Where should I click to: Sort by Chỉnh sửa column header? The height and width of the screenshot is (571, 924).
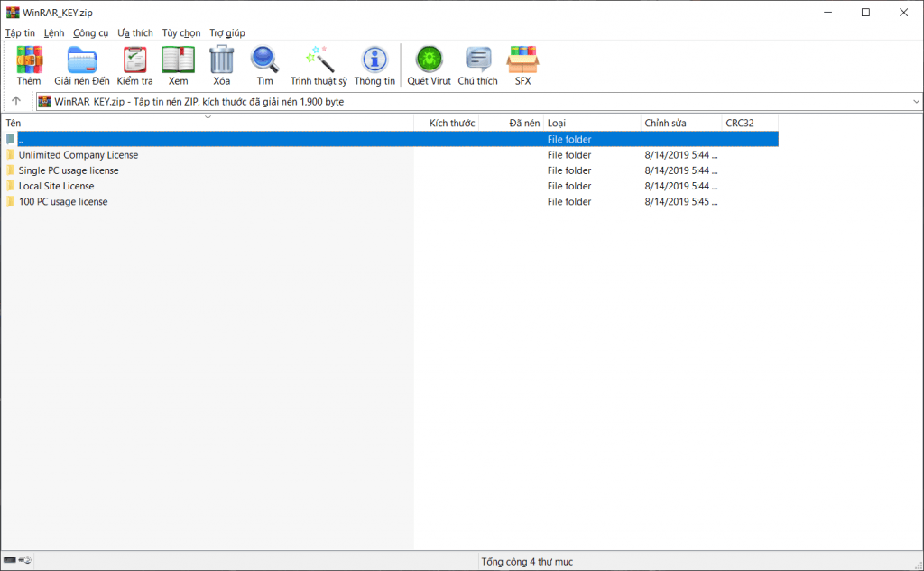680,123
